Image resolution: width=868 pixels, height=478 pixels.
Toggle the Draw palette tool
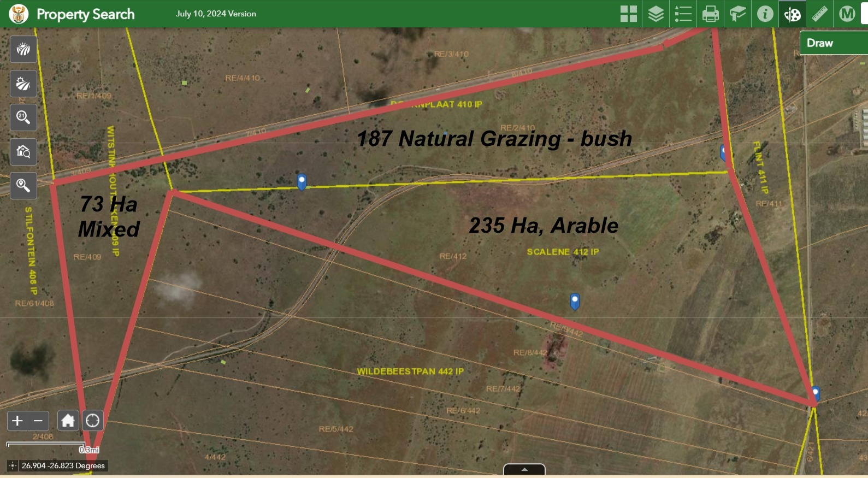point(792,14)
